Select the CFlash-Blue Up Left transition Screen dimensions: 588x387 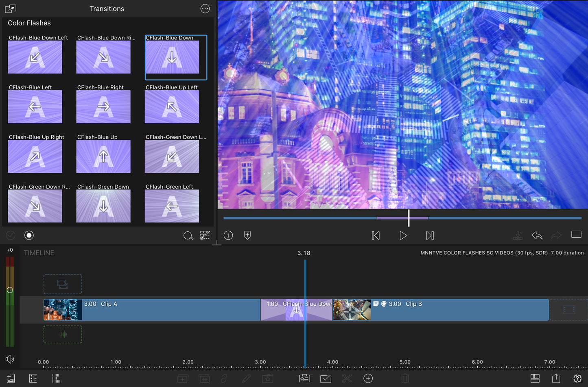(x=172, y=107)
